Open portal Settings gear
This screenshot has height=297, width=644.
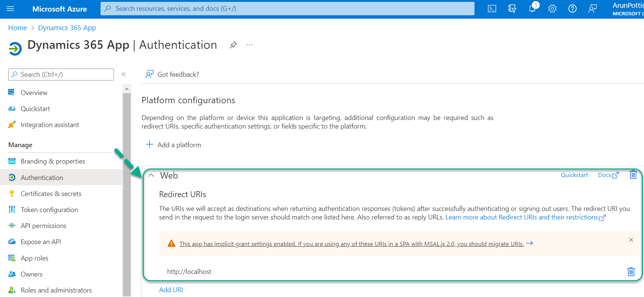(x=552, y=9)
